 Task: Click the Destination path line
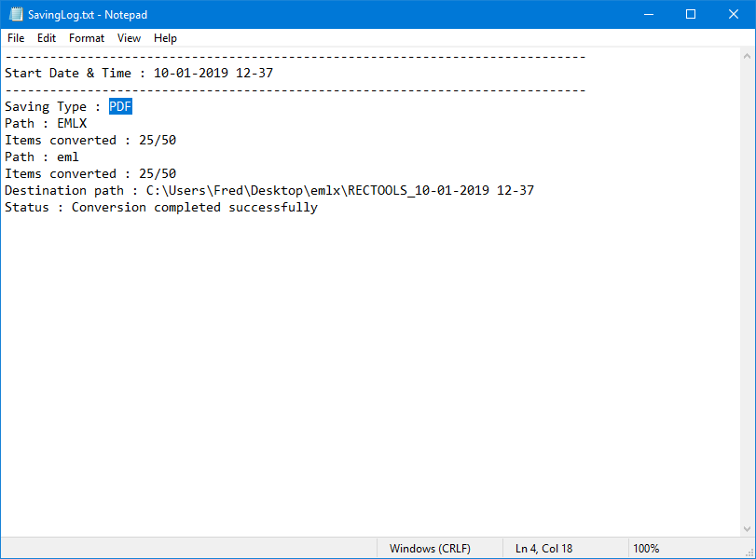[269, 191]
